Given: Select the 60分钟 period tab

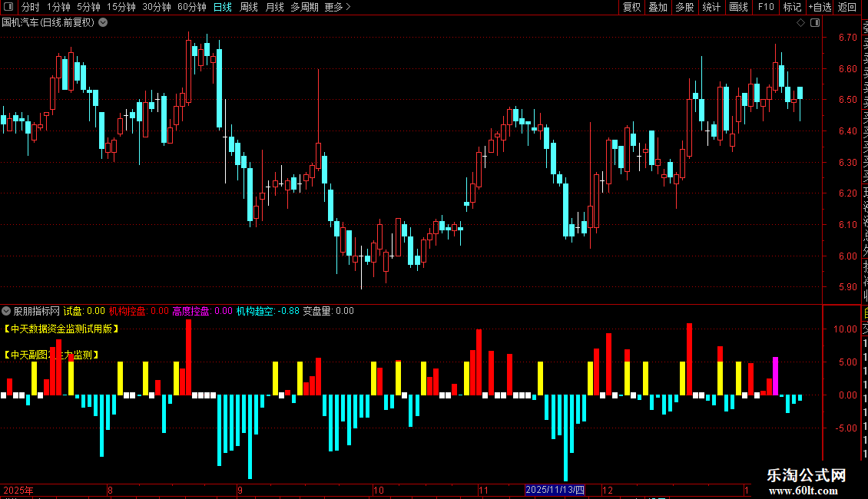Looking at the screenshot, I should pos(192,7).
